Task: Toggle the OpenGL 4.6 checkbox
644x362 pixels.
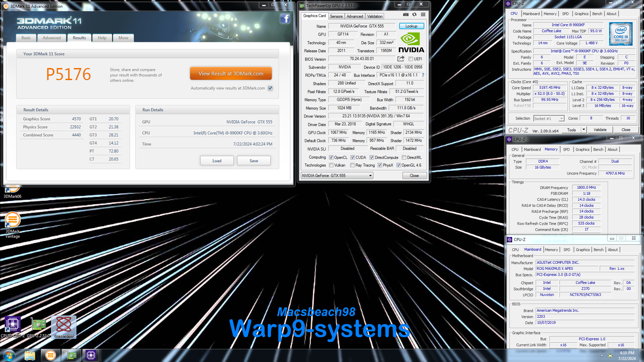Action: (x=398, y=165)
